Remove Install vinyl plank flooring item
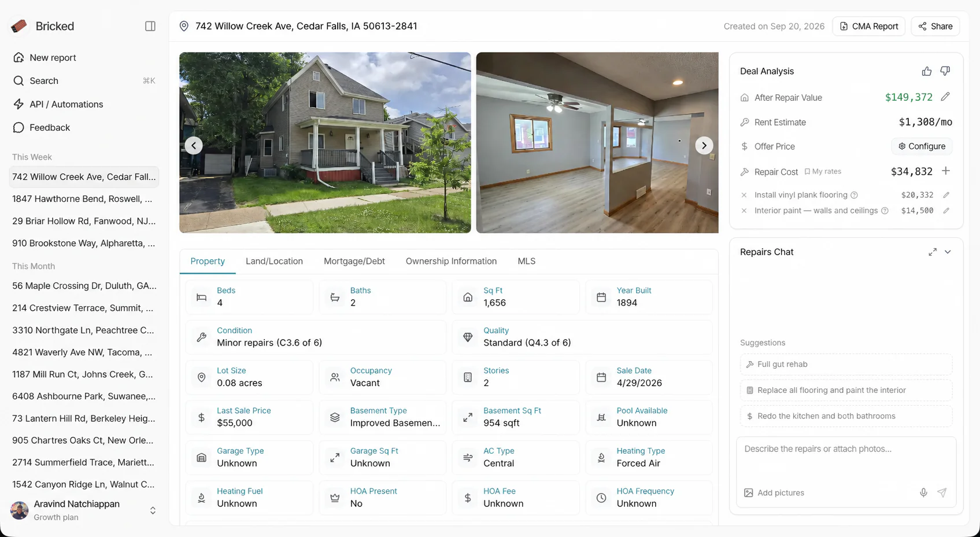The image size is (980, 537). pyautogui.click(x=744, y=195)
